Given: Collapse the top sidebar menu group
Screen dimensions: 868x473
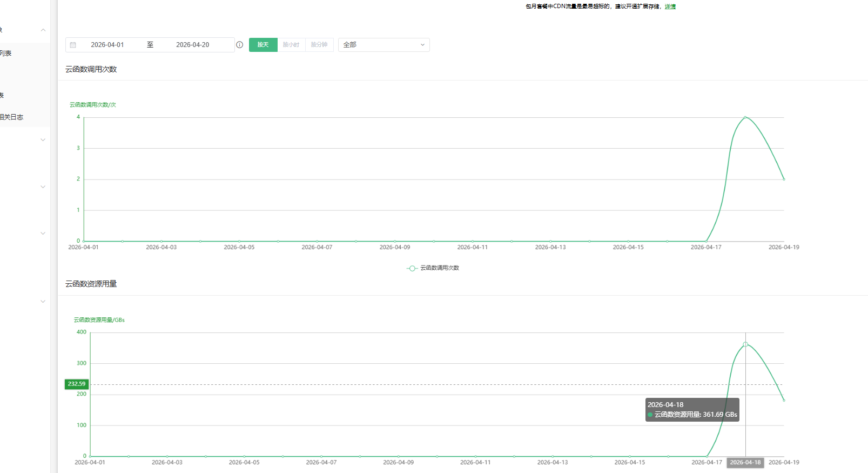Looking at the screenshot, I should [x=43, y=30].
